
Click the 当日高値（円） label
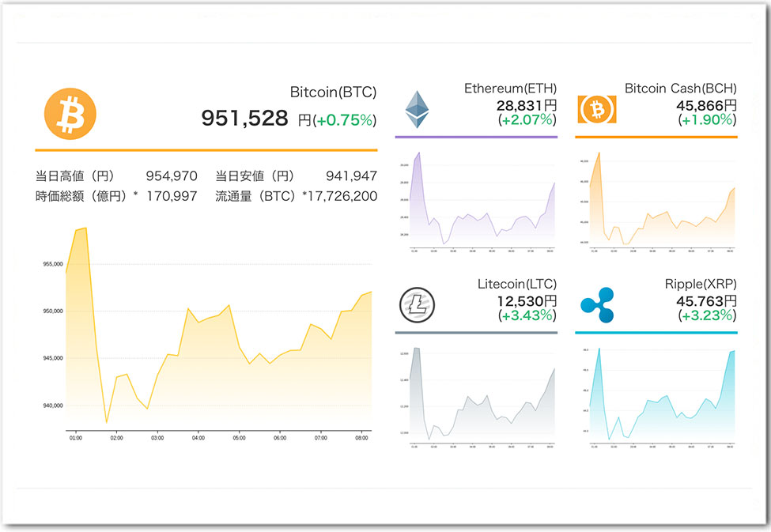75,176
